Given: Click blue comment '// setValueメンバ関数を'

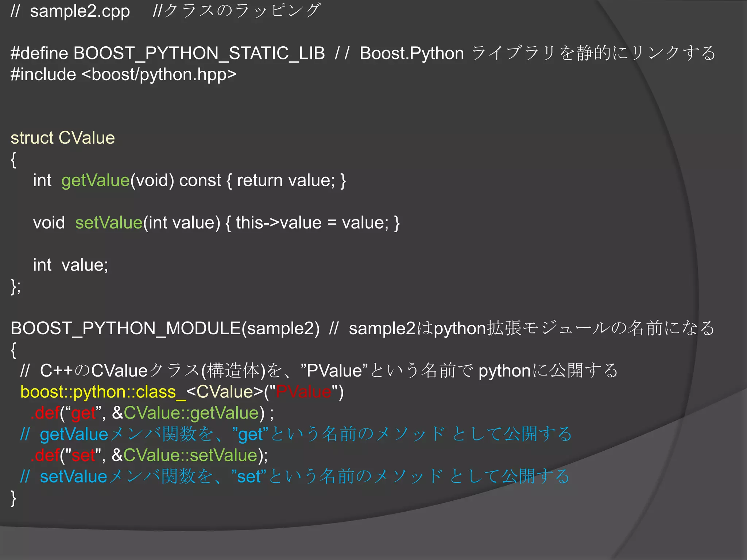Looking at the screenshot, I should [x=295, y=477].
